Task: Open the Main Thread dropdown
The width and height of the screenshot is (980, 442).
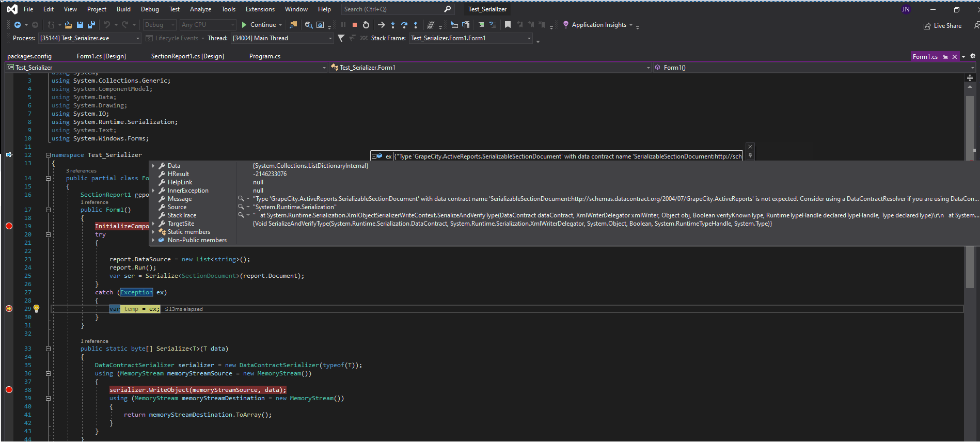Action: [x=282, y=38]
